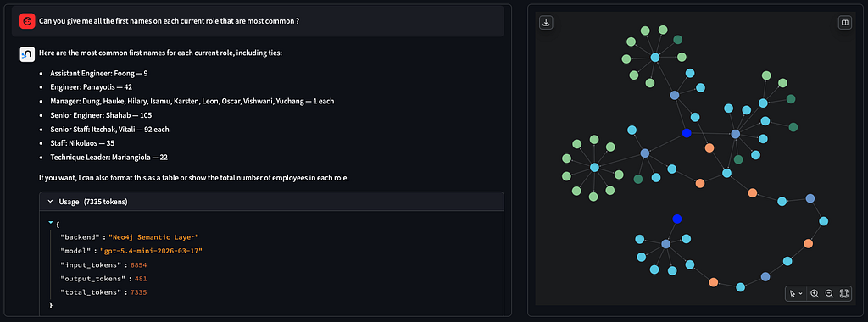Viewport: 868px width, 322px height.
Task: Click the 'Here are the most common first names' sentence
Action: coord(160,53)
